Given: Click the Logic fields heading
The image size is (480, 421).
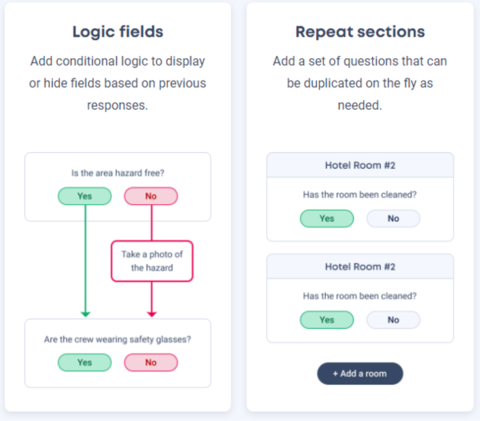Looking at the screenshot, I should [118, 32].
